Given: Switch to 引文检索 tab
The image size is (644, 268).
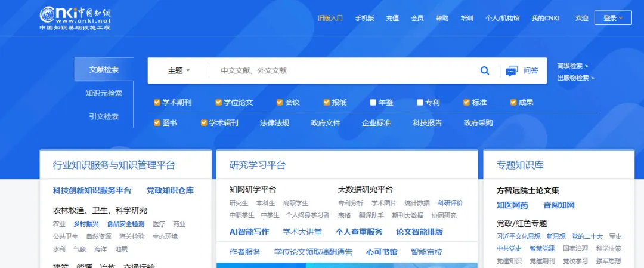Looking at the screenshot, I should pyautogui.click(x=104, y=117).
